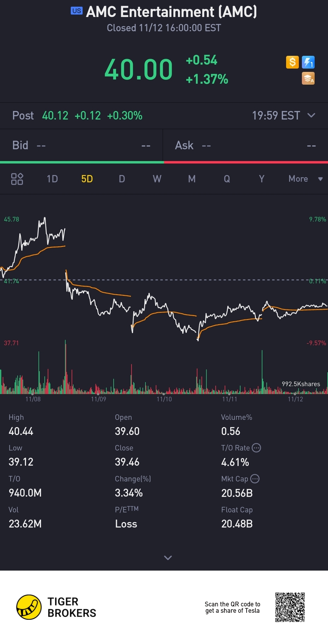The height and width of the screenshot is (644, 328).
Task: Switch to the 1D chart tab
Action: click(x=52, y=179)
